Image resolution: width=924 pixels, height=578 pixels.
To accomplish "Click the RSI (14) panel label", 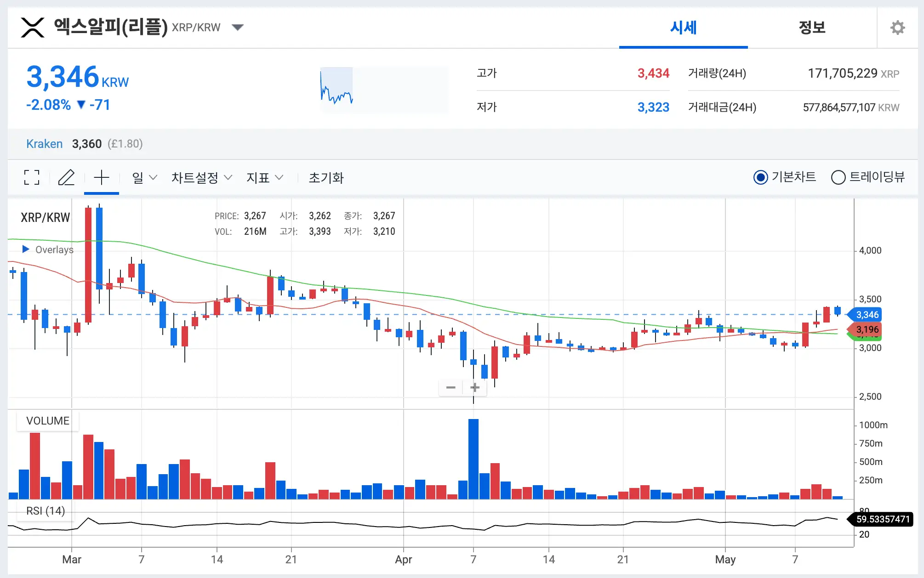I will [45, 510].
